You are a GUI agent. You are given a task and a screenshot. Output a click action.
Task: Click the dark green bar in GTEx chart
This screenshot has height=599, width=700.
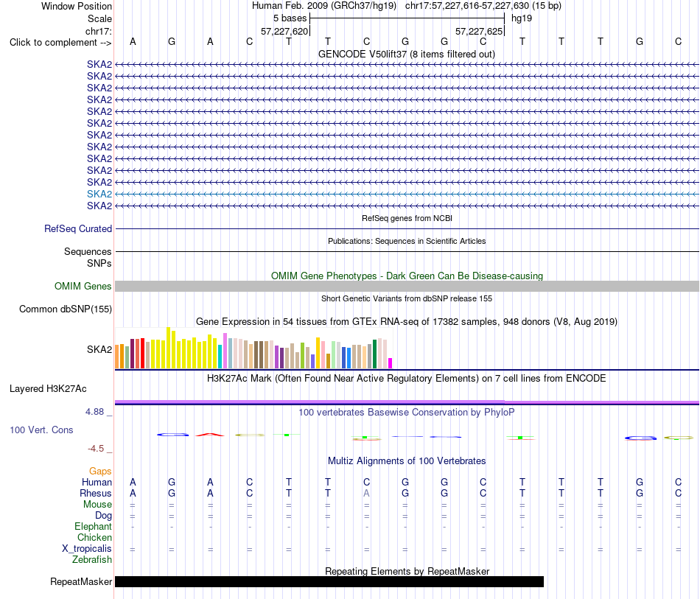(x=374, y=354)
